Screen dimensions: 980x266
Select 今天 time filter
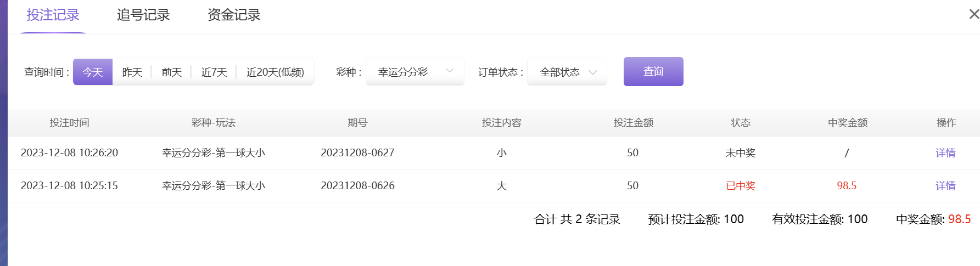pos(93,72)
